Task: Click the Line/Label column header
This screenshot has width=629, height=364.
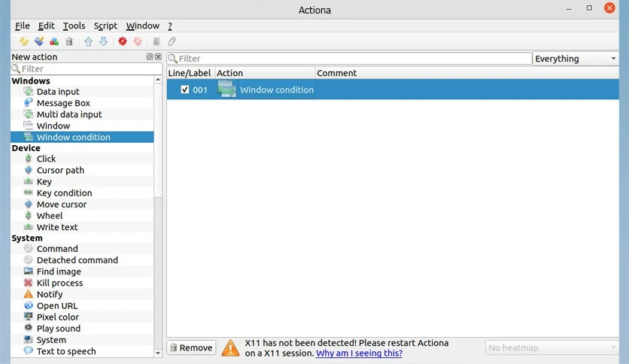Action: click(190, 73)
